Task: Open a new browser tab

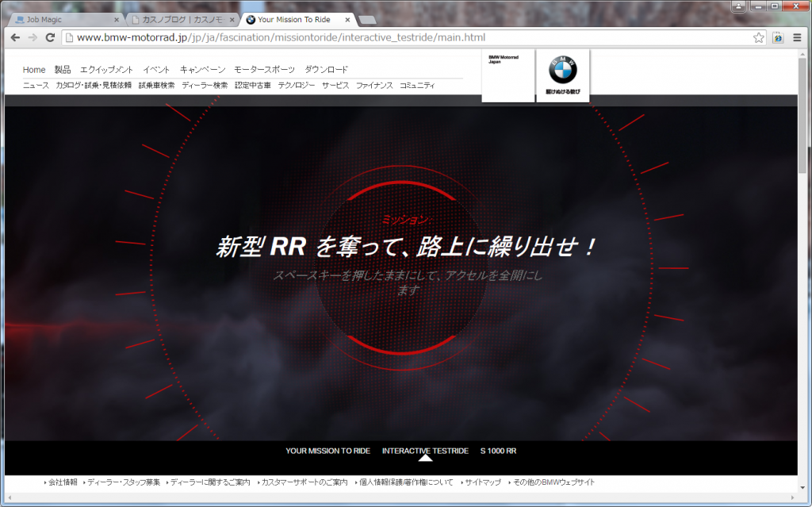Action: pyautogui.click(x=367, y=20)
